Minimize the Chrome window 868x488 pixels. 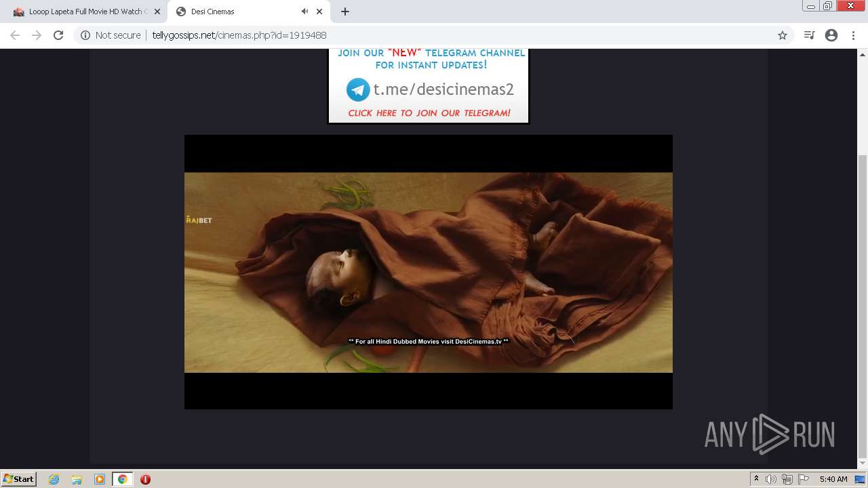point(810,6)
